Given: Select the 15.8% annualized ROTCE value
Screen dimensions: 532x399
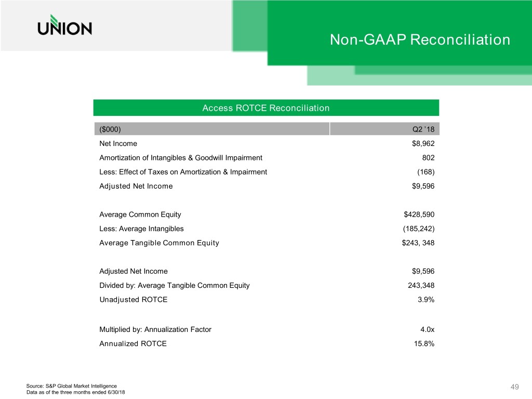Looking at the screenshot, I should coord(424,343).
